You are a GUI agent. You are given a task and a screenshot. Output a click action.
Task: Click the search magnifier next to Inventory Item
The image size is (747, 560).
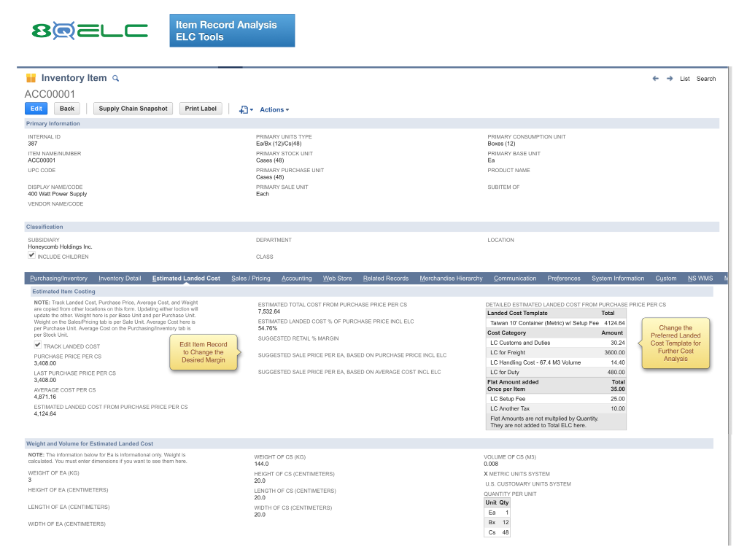pyautogui.click(x=115, y=79)
